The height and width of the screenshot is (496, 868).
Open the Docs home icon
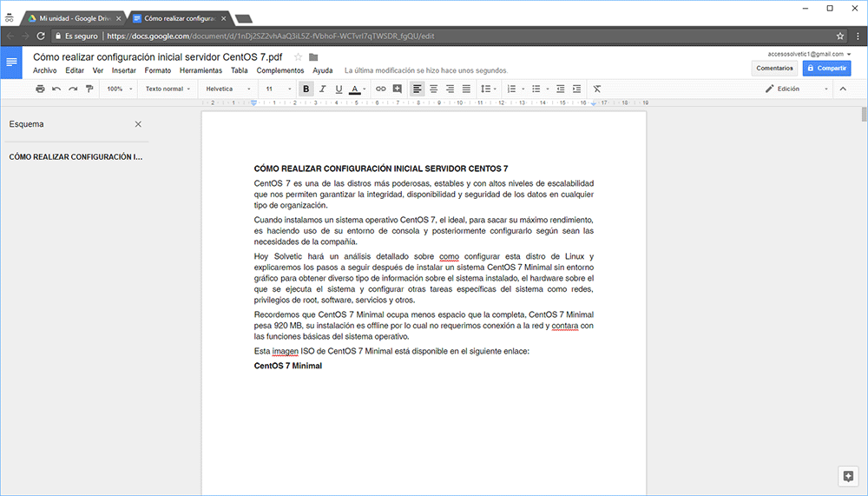(x=11, y=63)
